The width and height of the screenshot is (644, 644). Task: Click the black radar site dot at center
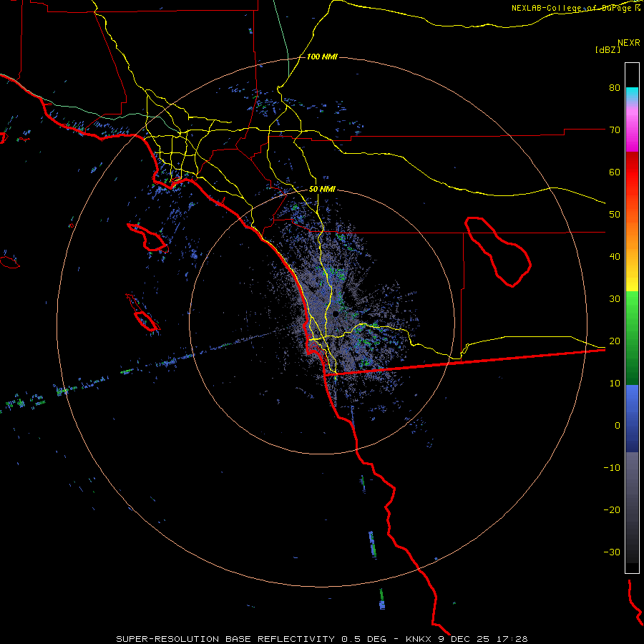click(336, 314)
